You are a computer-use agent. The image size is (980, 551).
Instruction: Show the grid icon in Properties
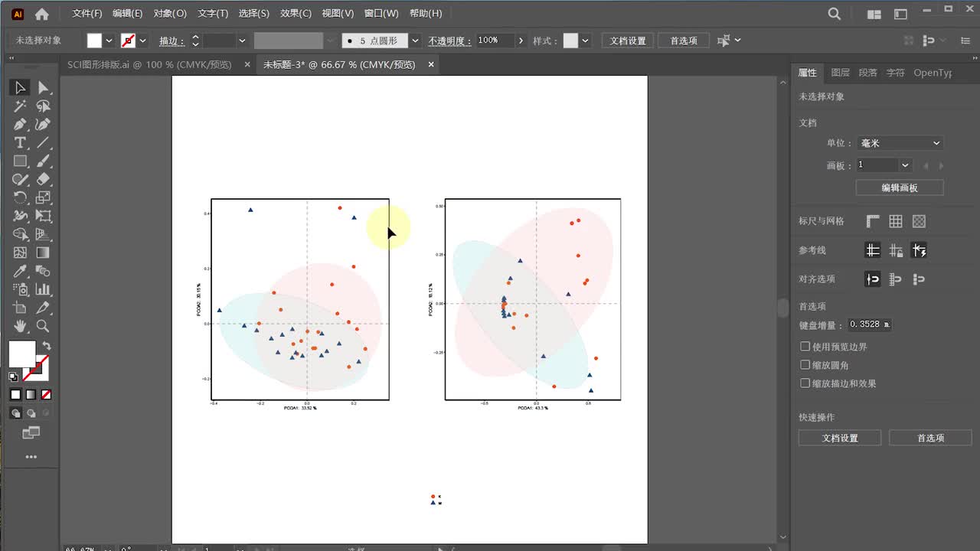(896, 221)
